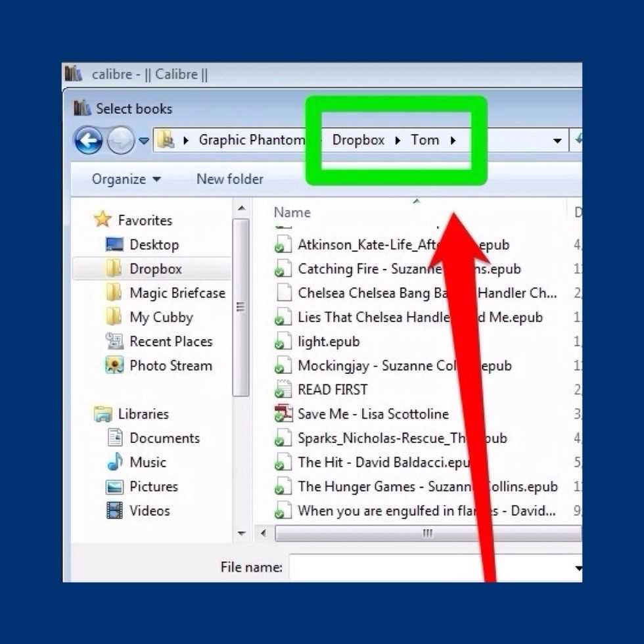Click the Music note icon
644x644 pixels.
tap(114, 461)
